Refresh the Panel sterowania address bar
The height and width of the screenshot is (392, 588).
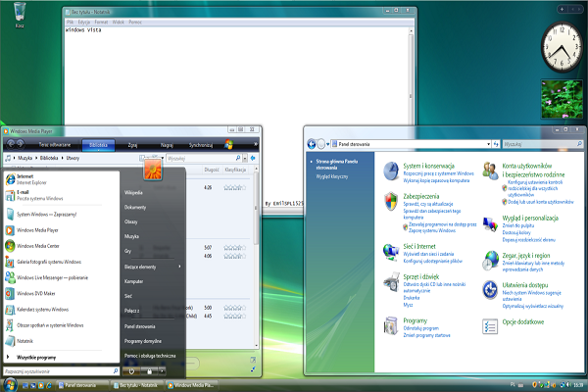[496, 144]
